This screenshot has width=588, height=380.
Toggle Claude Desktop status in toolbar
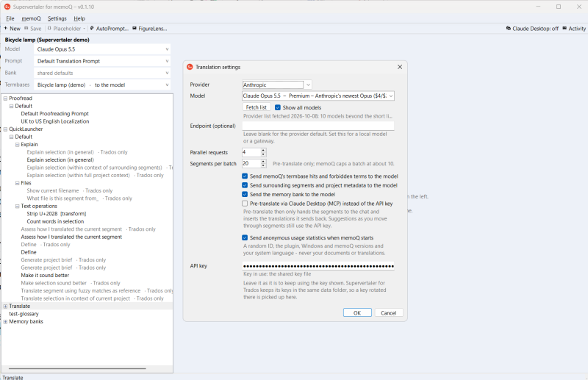point(532,29)
